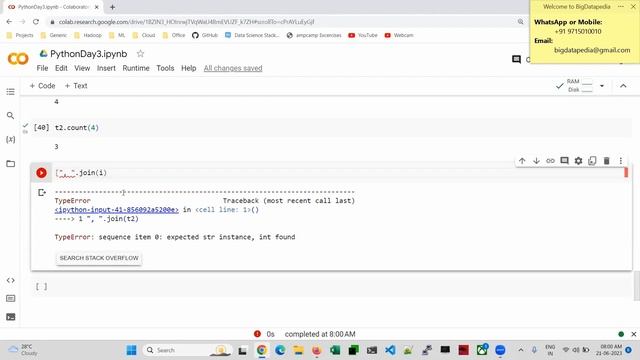Open command palette icon in sidebar
This screenshot has width=640, height=360.
11,298
